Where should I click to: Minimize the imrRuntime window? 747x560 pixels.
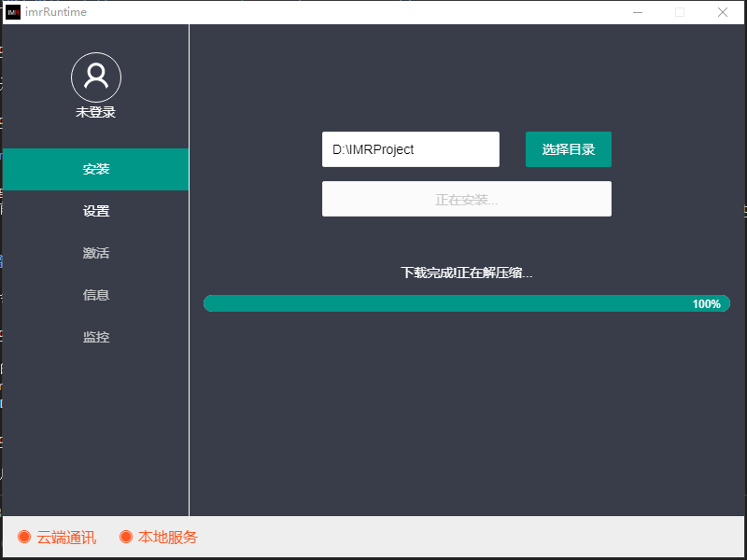(x=638, y=12)
